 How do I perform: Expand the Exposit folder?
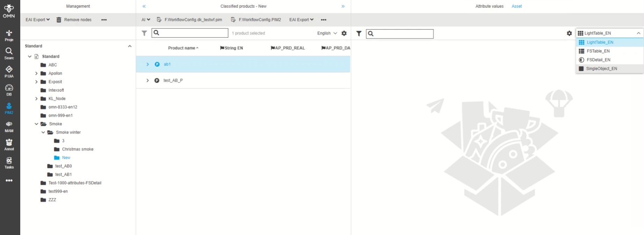coord(36,82)
